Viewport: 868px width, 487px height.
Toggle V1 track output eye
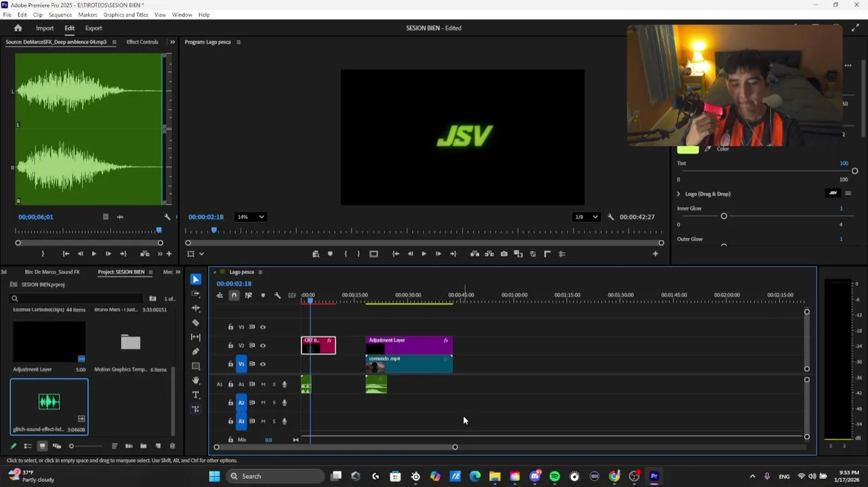coord(263,364)
